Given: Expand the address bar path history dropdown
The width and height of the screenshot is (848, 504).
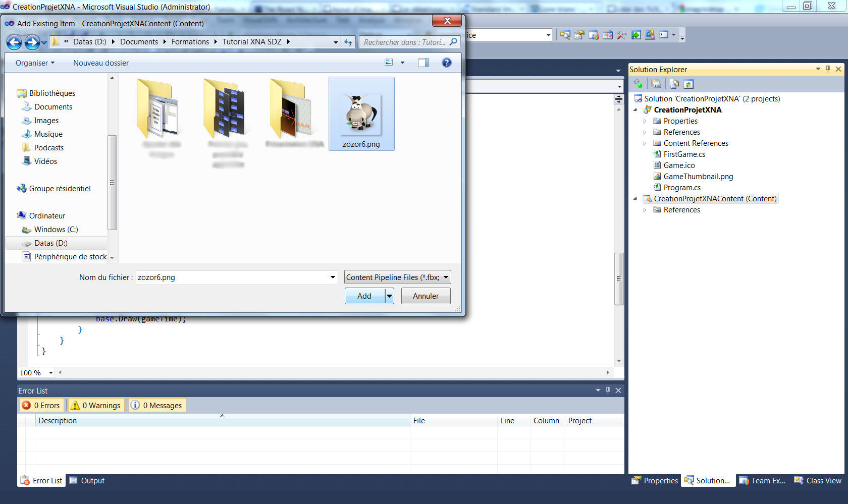Looking at the screenshot, I should tap(336, 42).
